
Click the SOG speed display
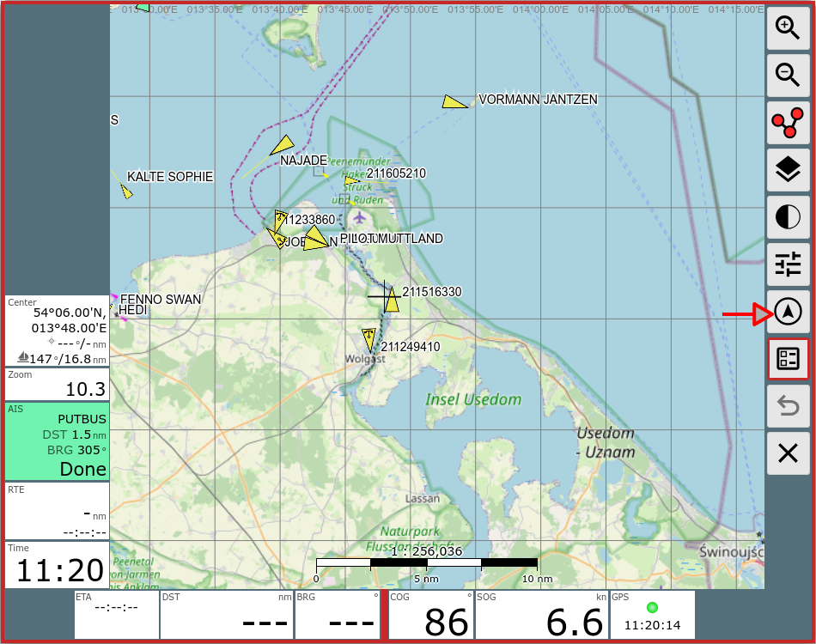[541, 615]
